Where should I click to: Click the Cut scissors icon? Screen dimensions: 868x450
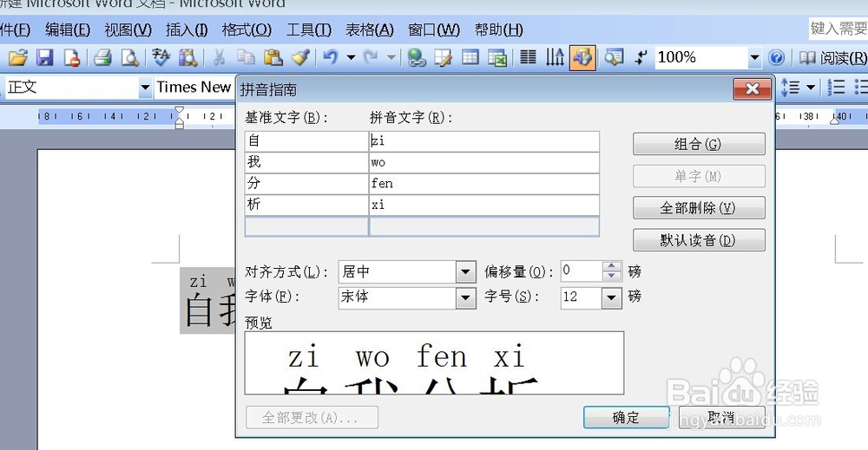click(x=219, y=57)
